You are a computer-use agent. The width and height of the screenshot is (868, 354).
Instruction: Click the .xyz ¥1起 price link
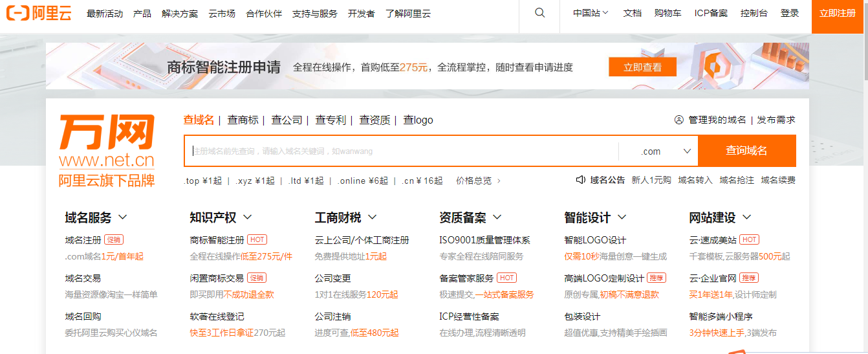click(255, 181)
